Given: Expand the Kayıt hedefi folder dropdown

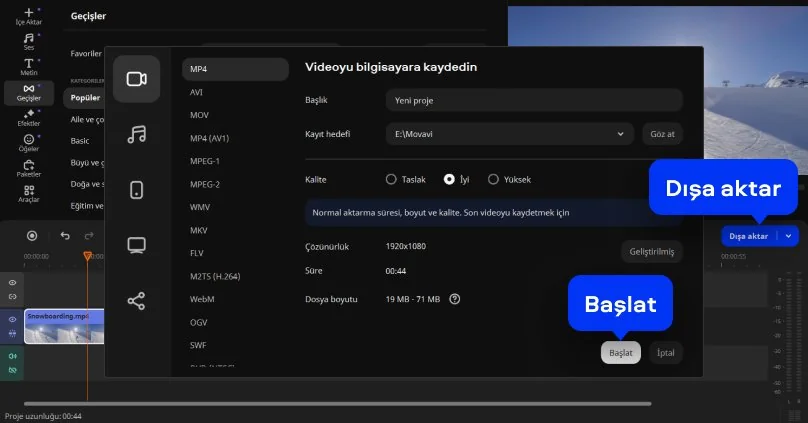Looking at the screenshot, I should tap(620, 134).
